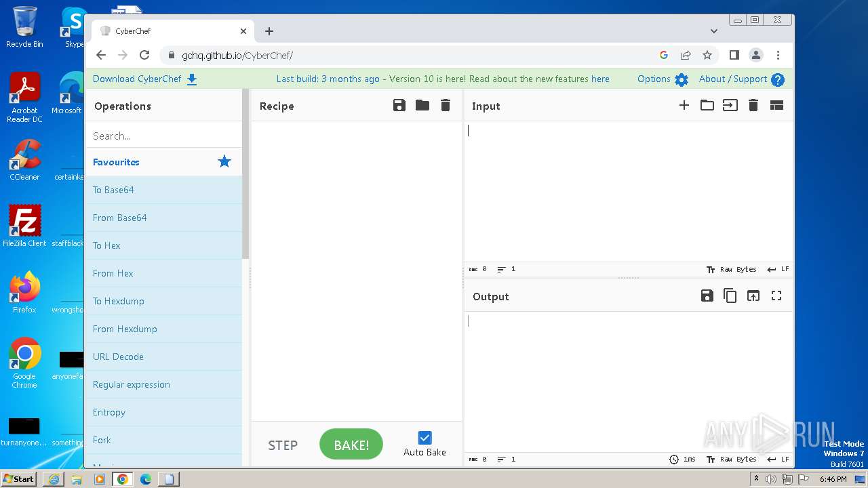Open Internet Explorer from taskbar
The image size is (868, 488).
tap(54, 479)
